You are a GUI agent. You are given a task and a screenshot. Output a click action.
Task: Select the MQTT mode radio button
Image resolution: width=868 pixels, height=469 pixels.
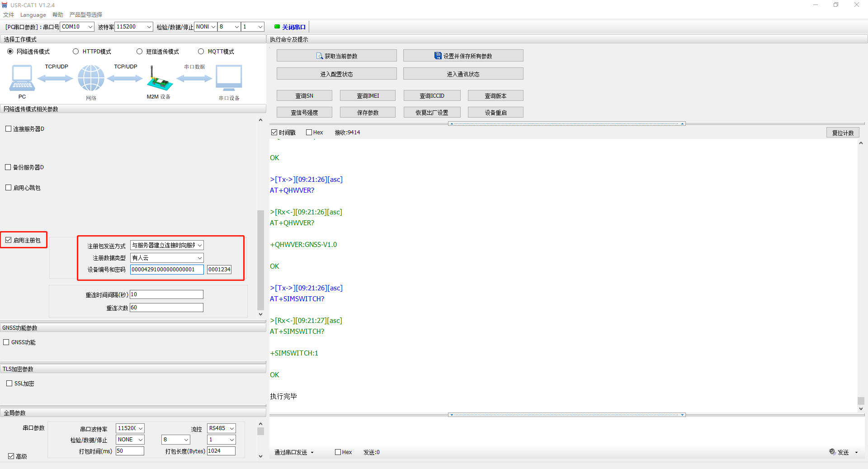click(x=201, y=52)
